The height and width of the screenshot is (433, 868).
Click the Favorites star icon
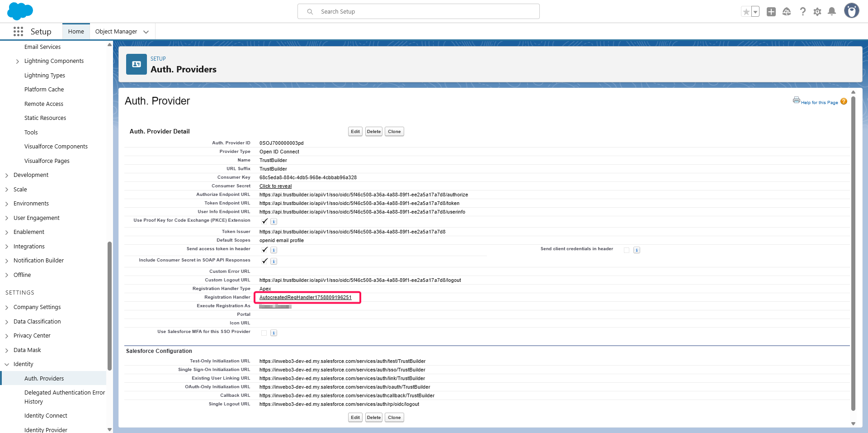(x=746, y=12)
